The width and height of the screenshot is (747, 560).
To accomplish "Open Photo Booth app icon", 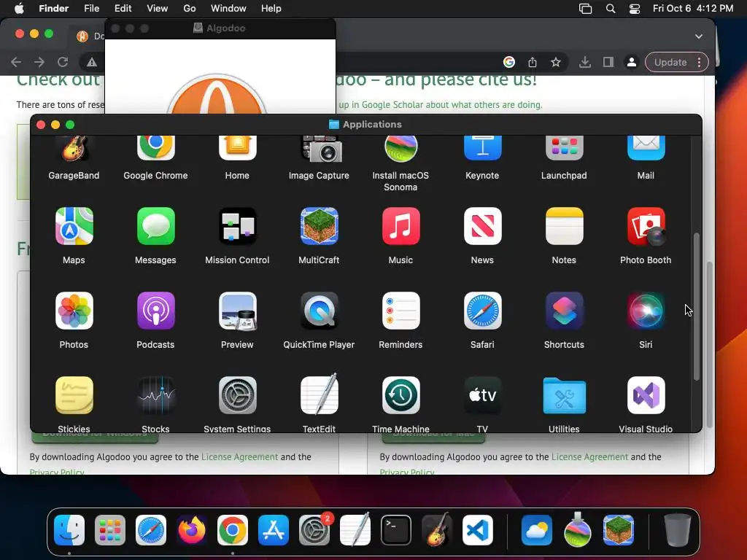I will (646, 226).
